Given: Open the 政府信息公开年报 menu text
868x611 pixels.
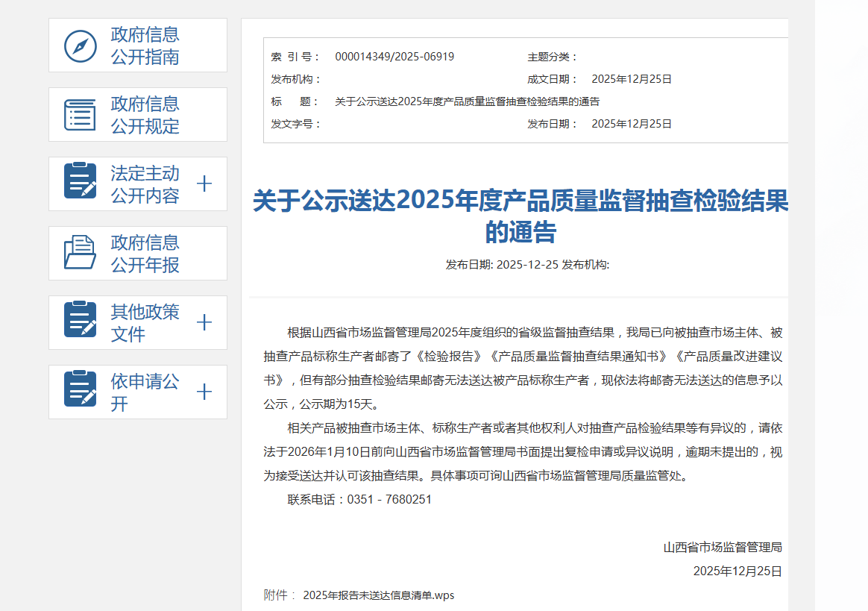Looking at the screenshot, I should [x=145, y=254].
